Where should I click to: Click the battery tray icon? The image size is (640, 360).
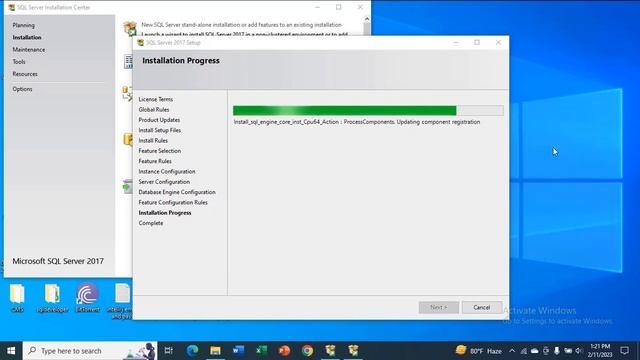(568, 351)
